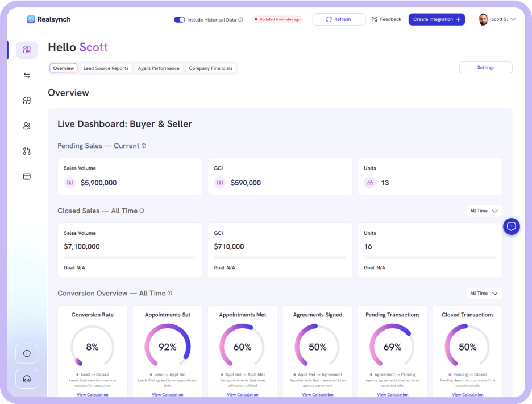Click the workflow branch icon in sidebar

[x=27, y=151]
